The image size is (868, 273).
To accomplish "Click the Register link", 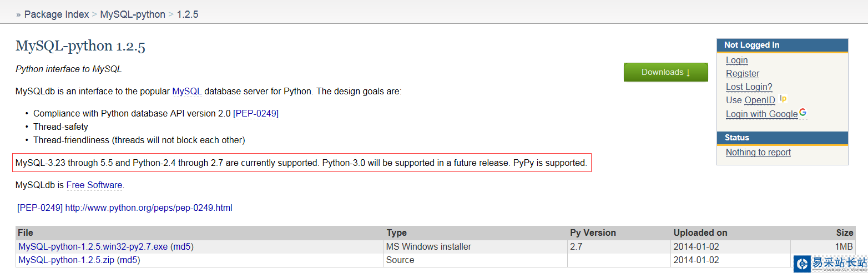I will pos(742,74).
